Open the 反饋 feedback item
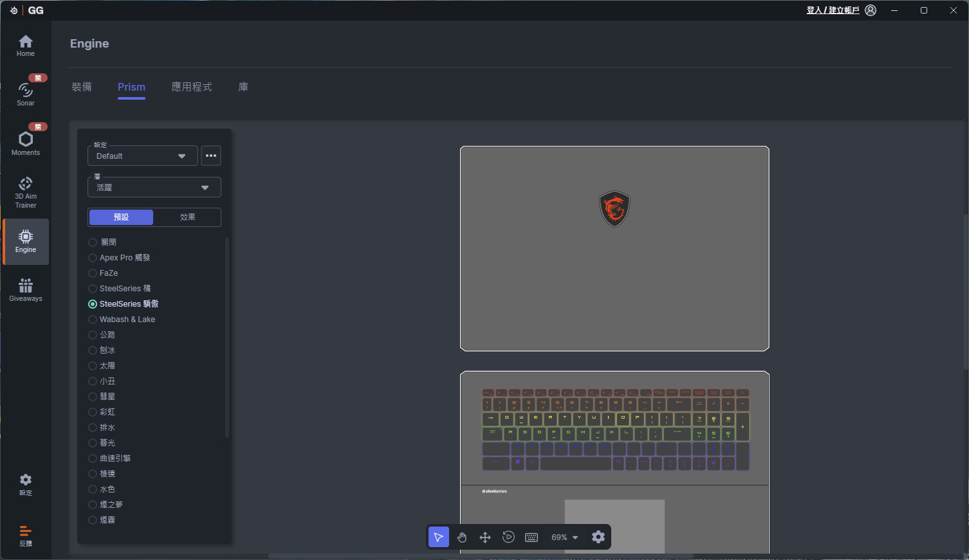Image resolution: width=969 pixels, height=560 pixels. tap(26, 536)
